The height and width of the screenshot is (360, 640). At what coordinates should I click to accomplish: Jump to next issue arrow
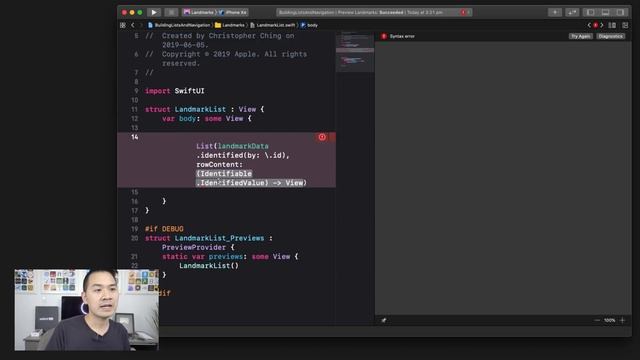(602, 25)
